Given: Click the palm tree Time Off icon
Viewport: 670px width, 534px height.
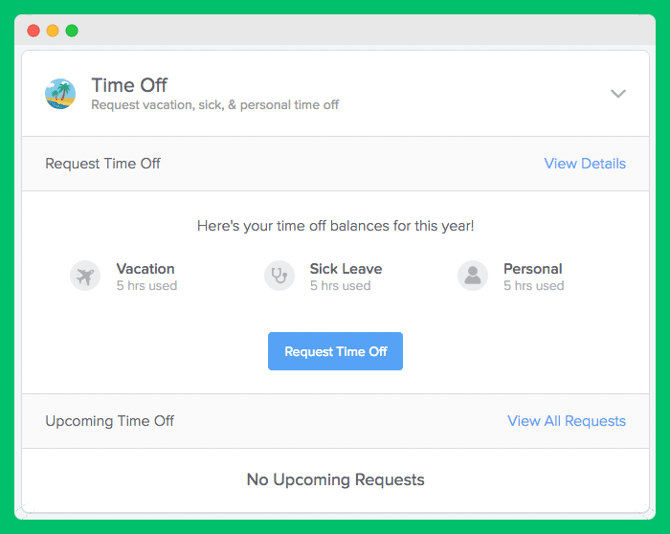Looking at the screenshot, I should coord(60,94).
